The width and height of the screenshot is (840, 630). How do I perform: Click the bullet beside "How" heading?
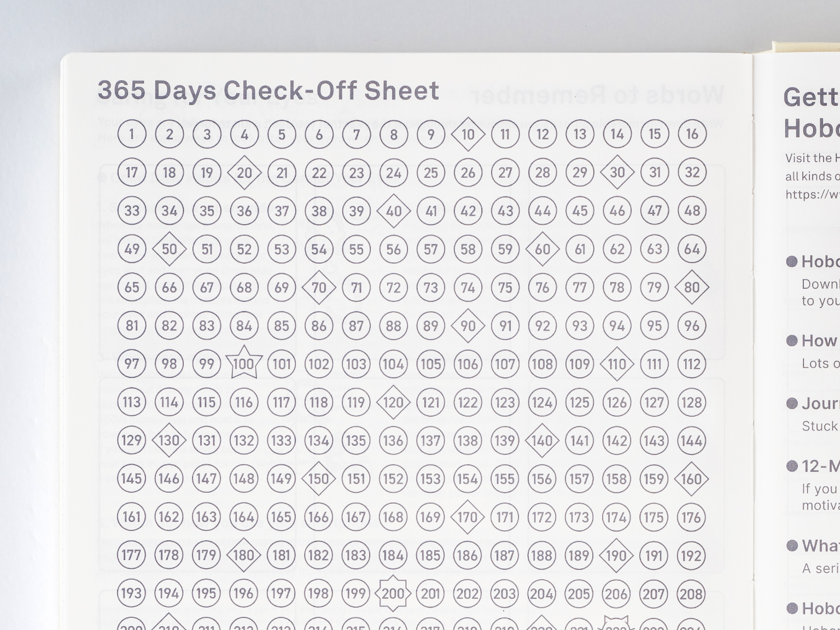791,341
